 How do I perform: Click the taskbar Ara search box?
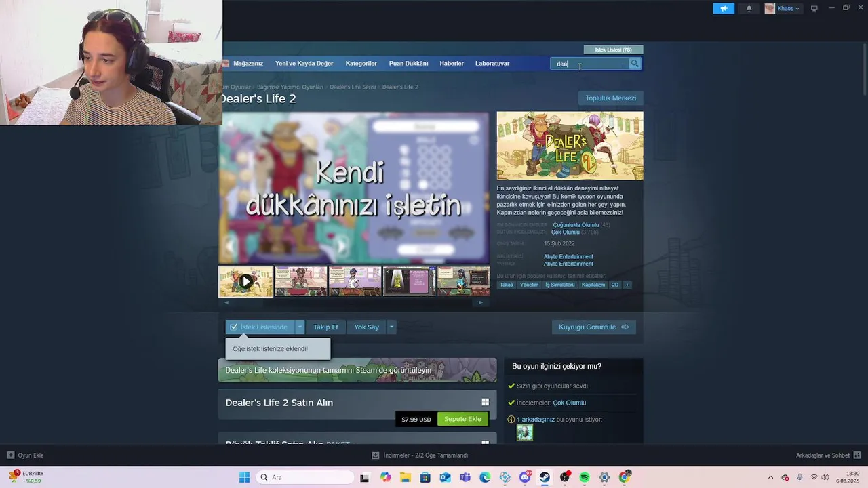(305, 477)
